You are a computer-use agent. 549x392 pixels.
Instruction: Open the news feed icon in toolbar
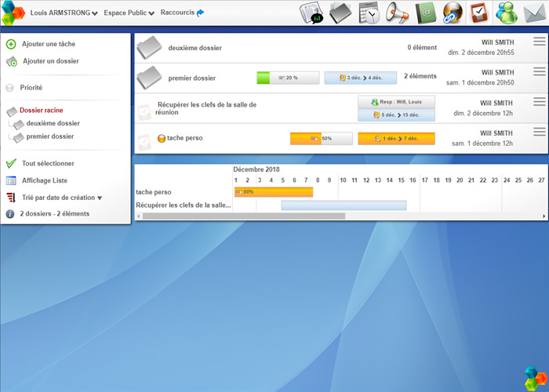point(312,13)
